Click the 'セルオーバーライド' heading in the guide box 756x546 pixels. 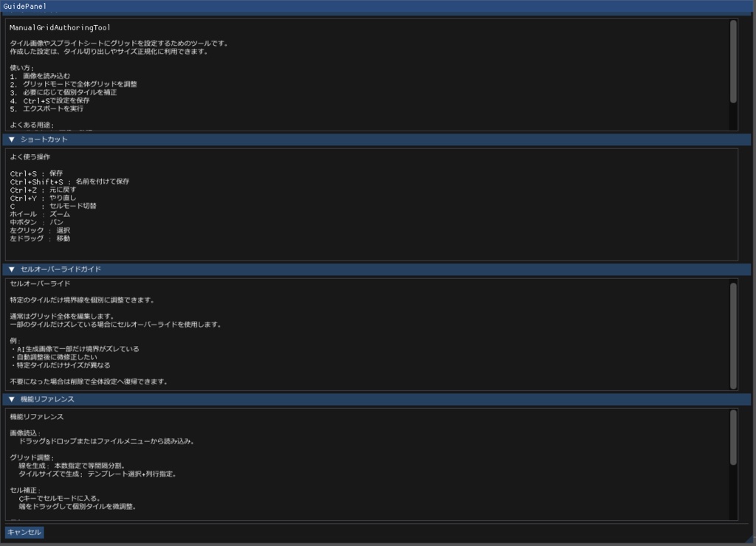point(40,284)
